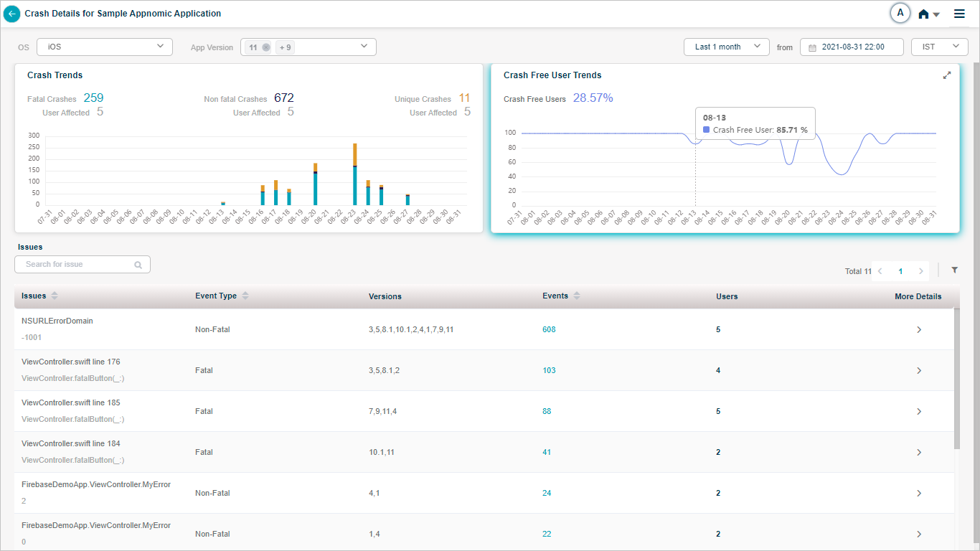Open more details for NSURLErrorDomain row
The image size is (980, 551).
pos(919,330)
